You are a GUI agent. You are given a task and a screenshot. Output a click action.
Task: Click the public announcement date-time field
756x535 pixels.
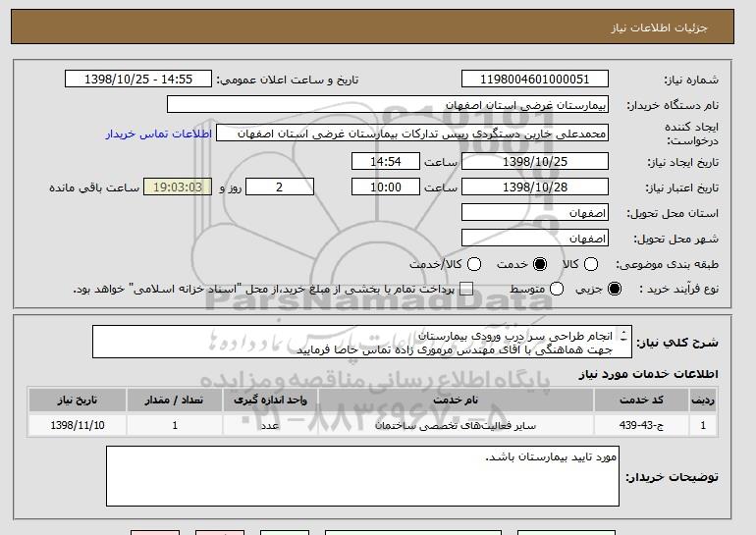[138, 80]
